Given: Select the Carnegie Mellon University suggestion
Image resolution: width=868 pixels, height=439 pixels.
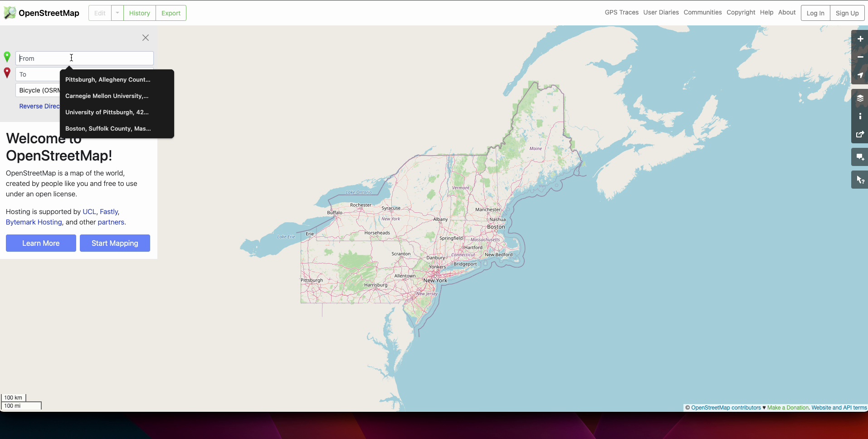Looking at the screenshot, I should pyautogui.click(x=107, y=96).
